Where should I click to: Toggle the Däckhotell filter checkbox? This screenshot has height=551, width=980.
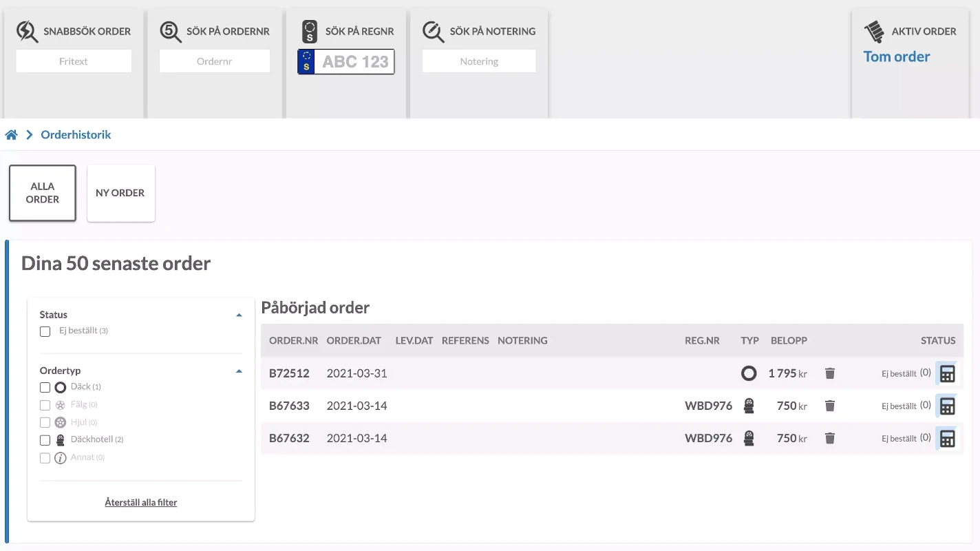(45, 440)
